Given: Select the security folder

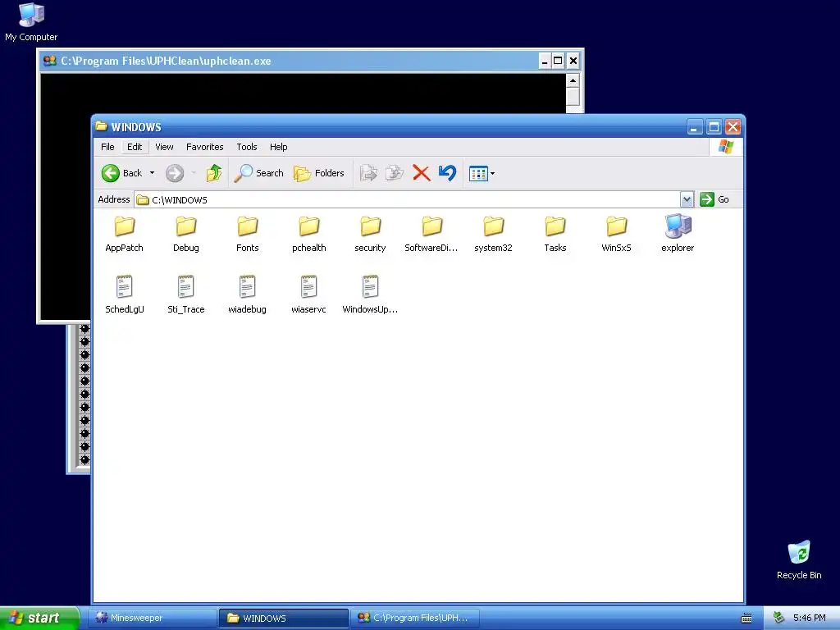Looking at the screenshot, I should coord(370,234).
